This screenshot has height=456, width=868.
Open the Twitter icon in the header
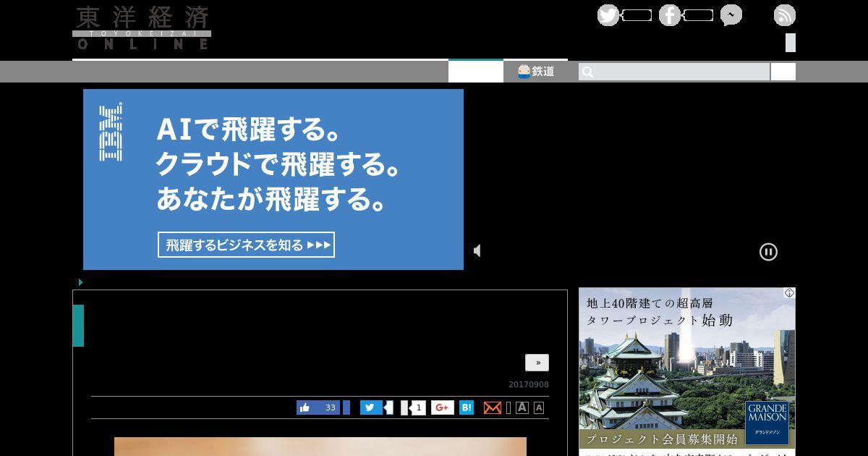tap(608, 15)
